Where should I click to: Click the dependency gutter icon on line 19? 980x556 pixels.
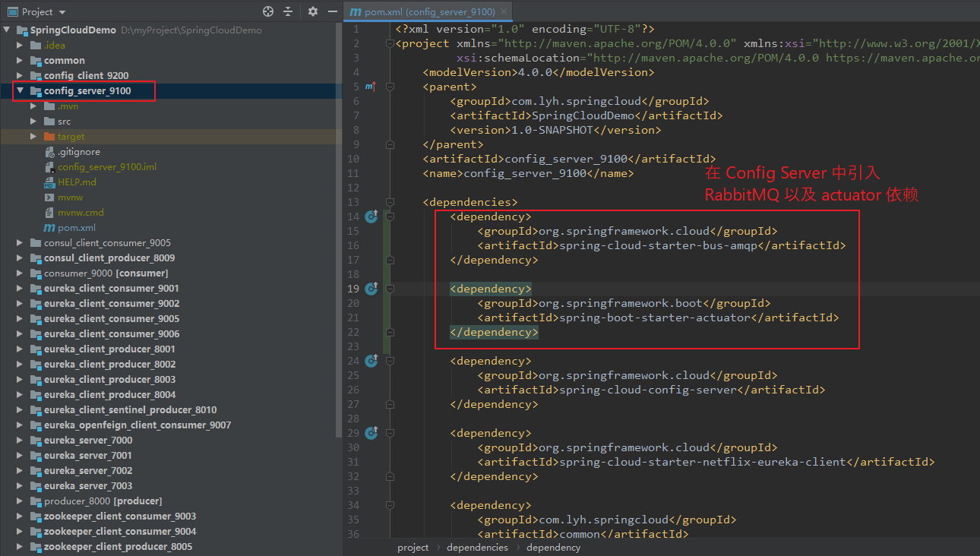pyautogui.click(x=371, y=289)
